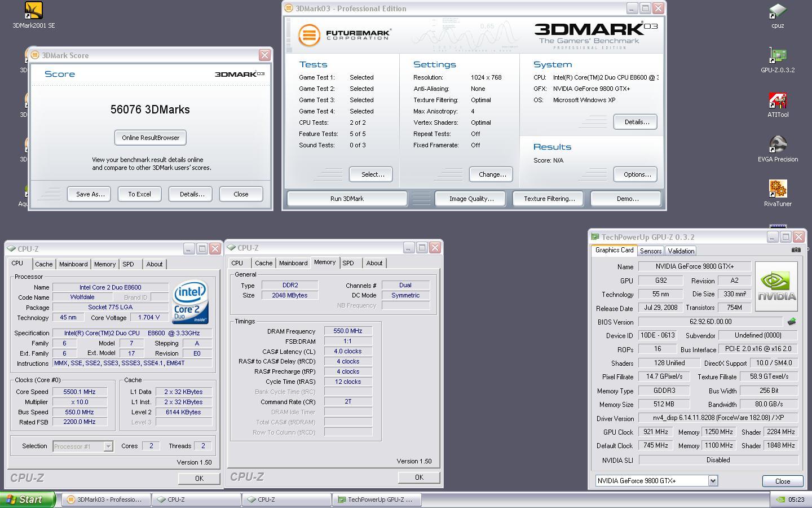Launch GPU-Z.0.3.2 desktop icon
This screenshot has height=508, width=812.
pyautogui.click(x=778, y=60)
